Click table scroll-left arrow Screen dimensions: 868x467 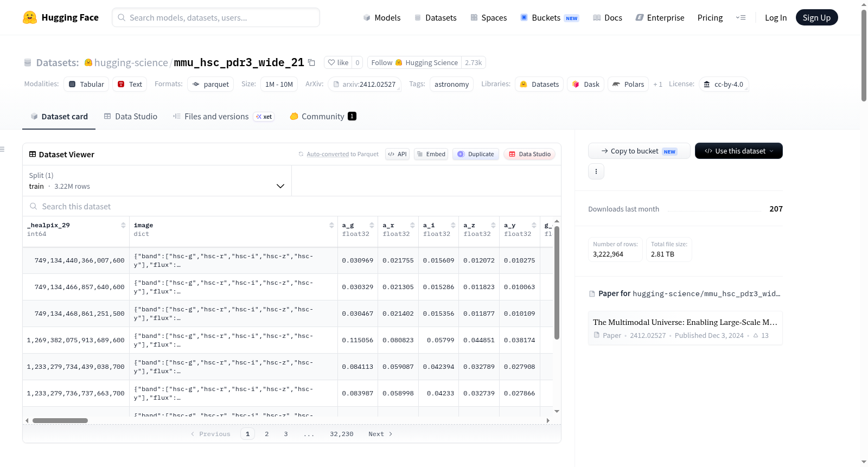(27, 420)
